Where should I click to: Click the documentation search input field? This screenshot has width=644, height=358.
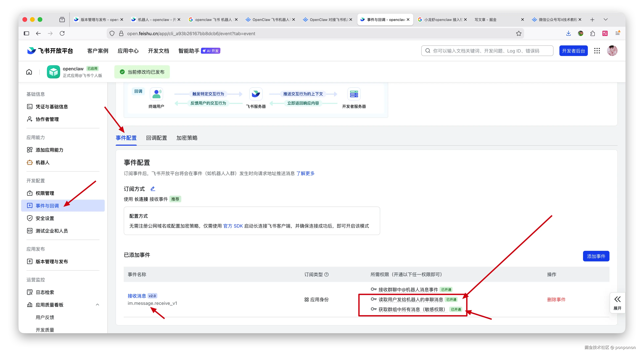(x=487, y=51)
